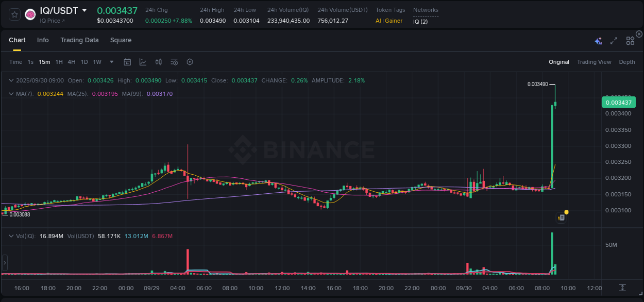Collapse the MA indicator row
Screen dimensions: 644x302
pyautogui.click(x=11, y=94)
